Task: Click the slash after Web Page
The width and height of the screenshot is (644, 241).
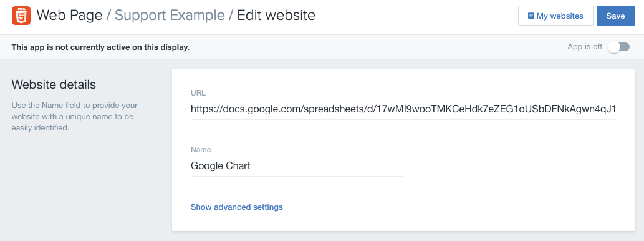Action: coord(108,16)
